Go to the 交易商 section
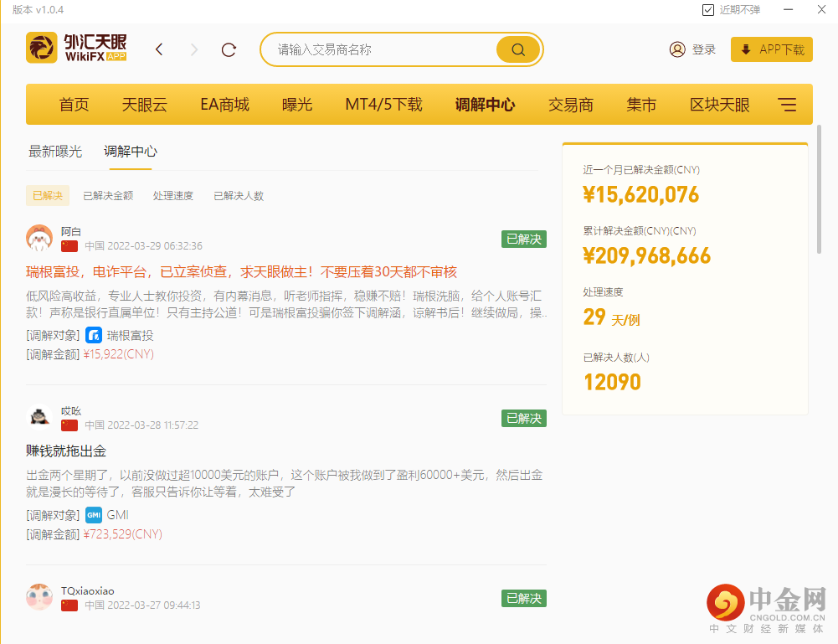 (569, 104)
